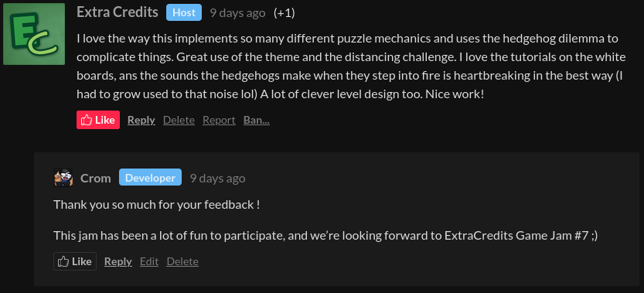Open the Extra Credits username profile

118,12
